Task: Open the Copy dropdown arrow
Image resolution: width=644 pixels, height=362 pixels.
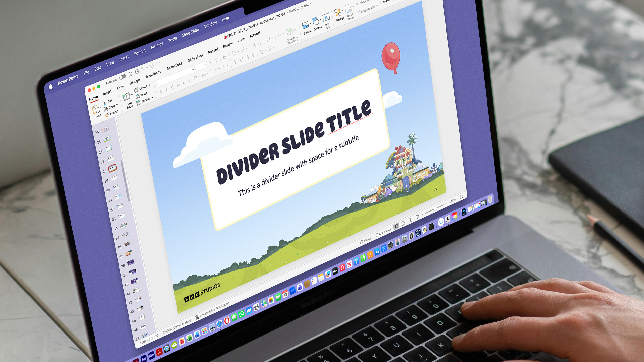Action: pos(117,105)
